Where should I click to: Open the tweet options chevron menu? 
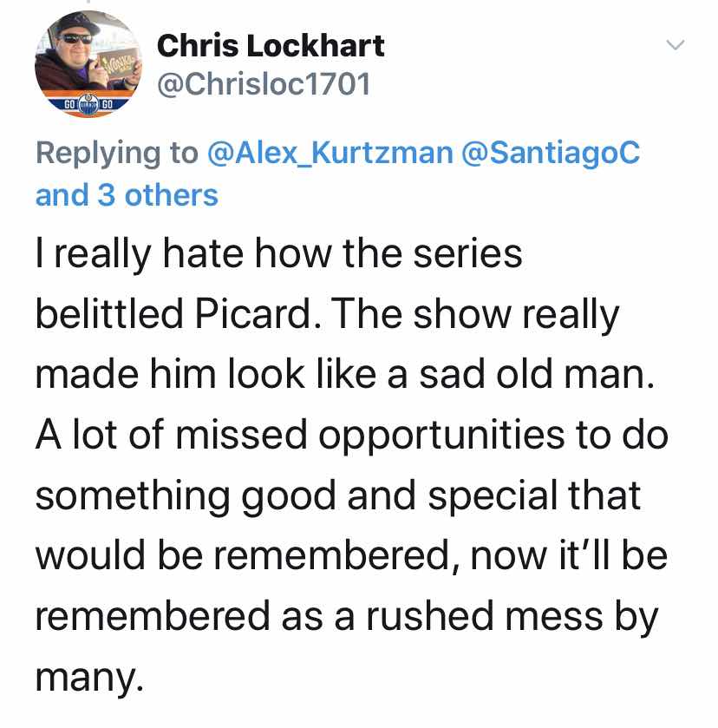(675, 45)
